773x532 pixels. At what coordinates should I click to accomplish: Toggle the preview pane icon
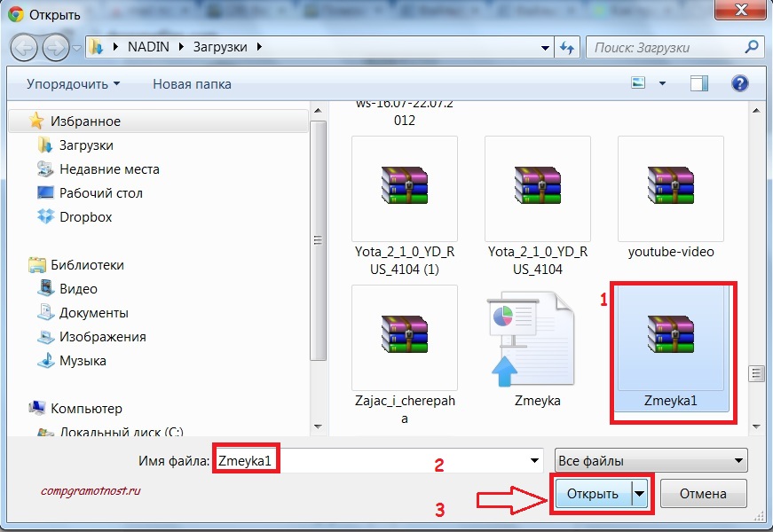pos(698,83)
